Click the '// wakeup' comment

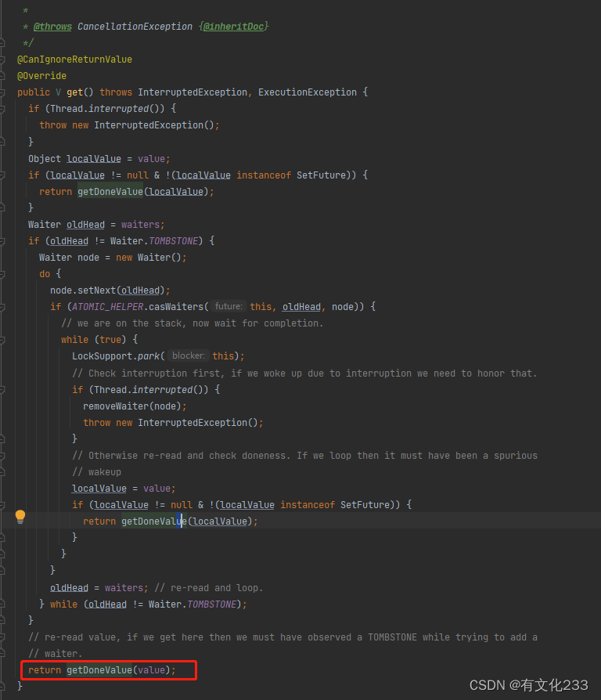tap(97, 472)
